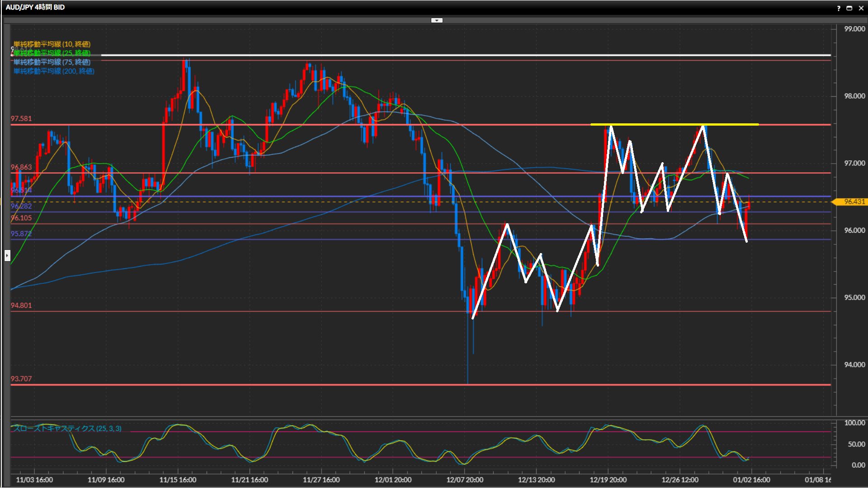Click the 12/07 20:00 date axis label
The width and height of the screenshot is (868, 488).
coord(465,480)
